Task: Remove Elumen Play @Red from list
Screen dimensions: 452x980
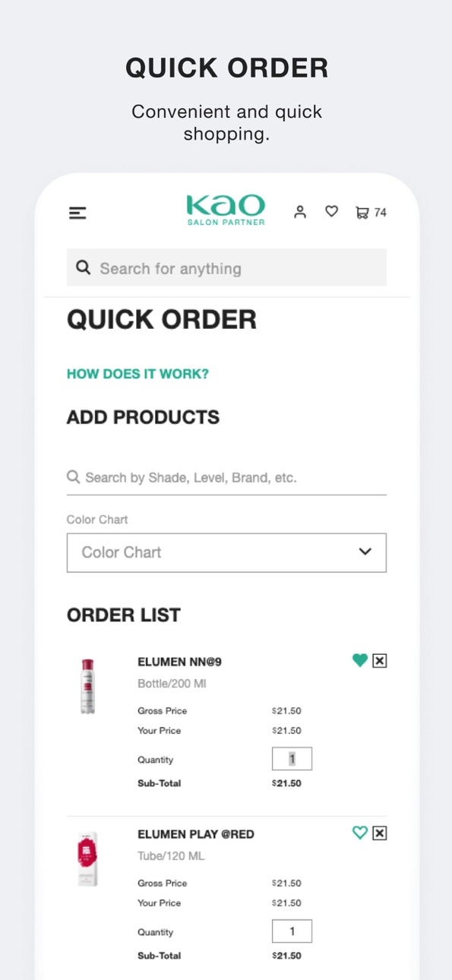Action: pyautogui.click(x=380, y=833)
